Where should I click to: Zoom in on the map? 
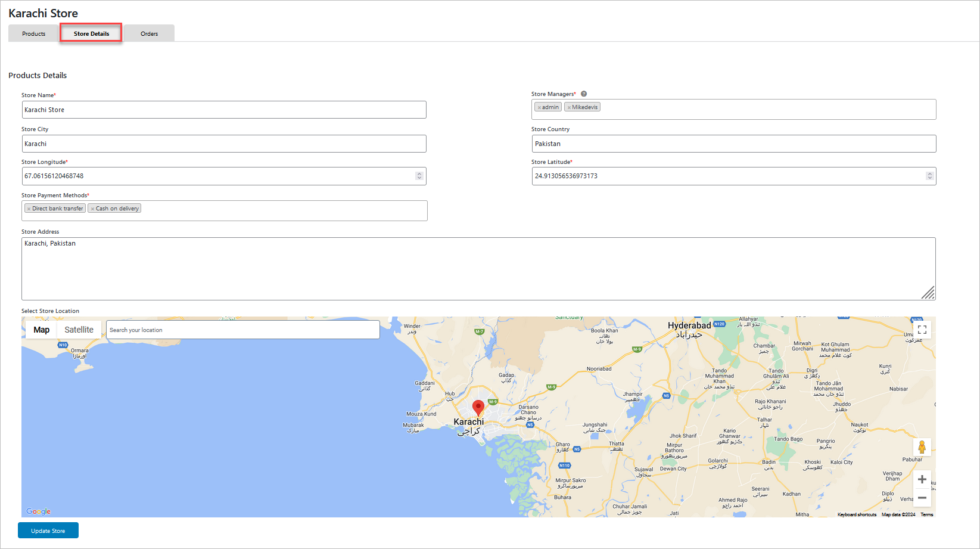point(922,479)
